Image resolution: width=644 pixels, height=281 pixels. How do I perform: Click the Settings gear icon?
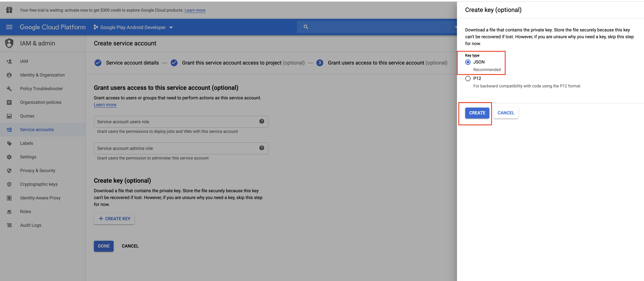click(9, 157)
